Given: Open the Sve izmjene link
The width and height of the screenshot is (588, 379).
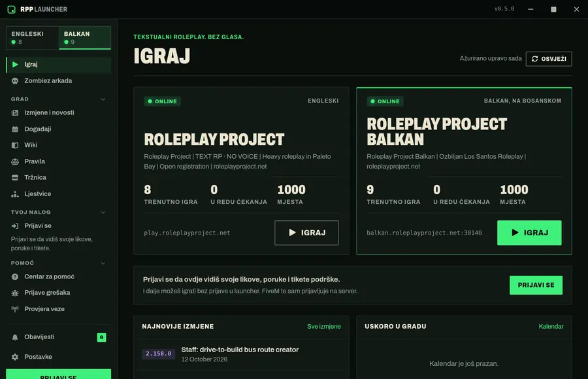Looking at the screenshot, I should [324, 327].
